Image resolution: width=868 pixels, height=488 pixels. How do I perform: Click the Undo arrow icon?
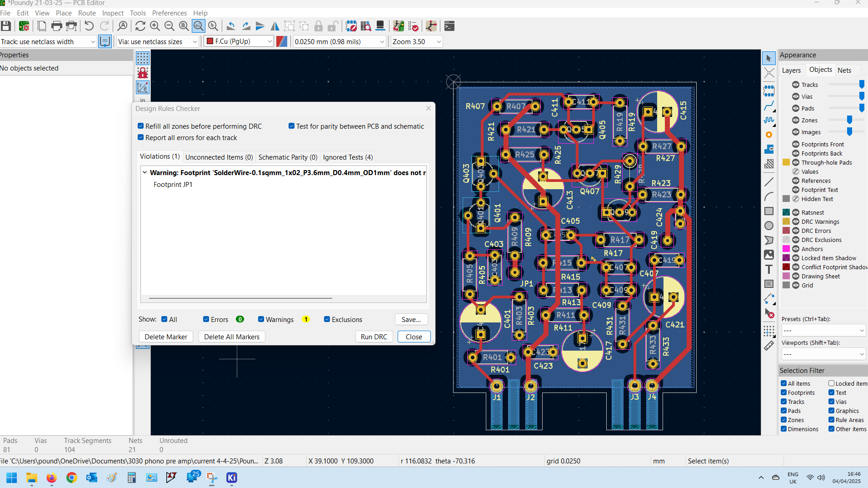(89, 26)
